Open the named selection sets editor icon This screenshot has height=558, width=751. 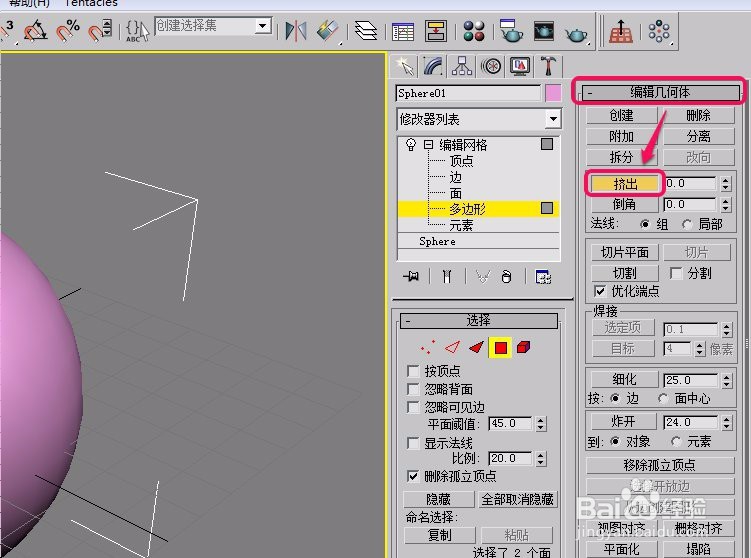point(137,31)
